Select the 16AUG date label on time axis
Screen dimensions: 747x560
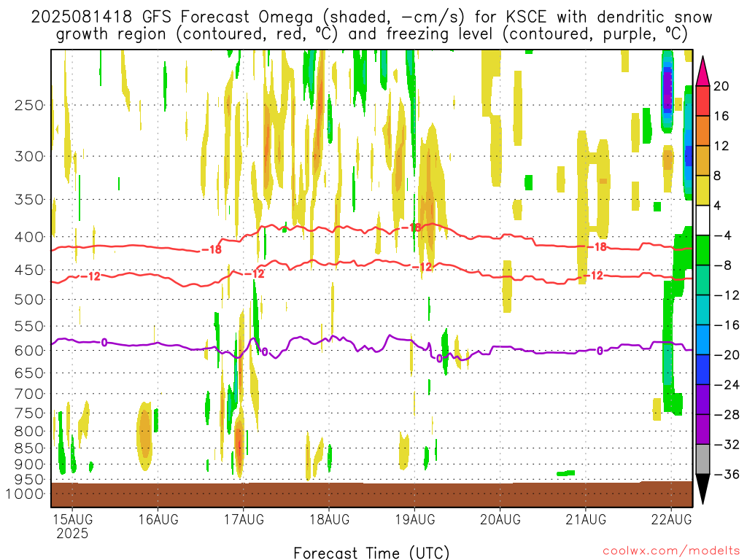click(x=158, y=519)
